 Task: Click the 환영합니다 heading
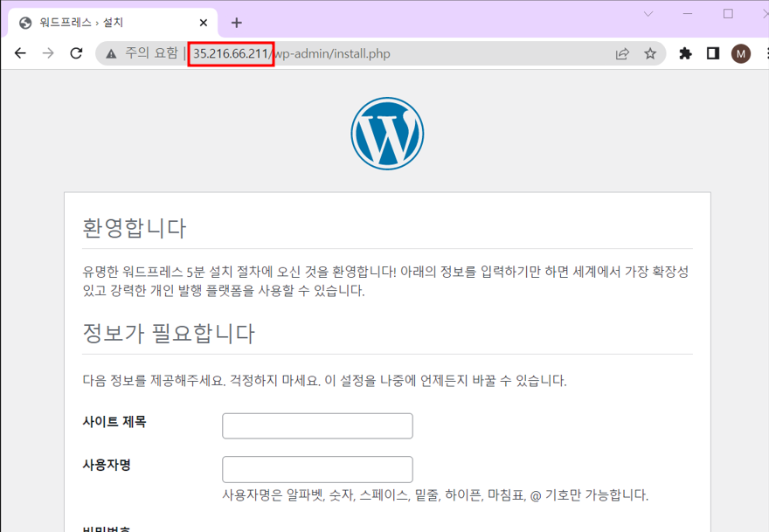click(x=135, y=228)
